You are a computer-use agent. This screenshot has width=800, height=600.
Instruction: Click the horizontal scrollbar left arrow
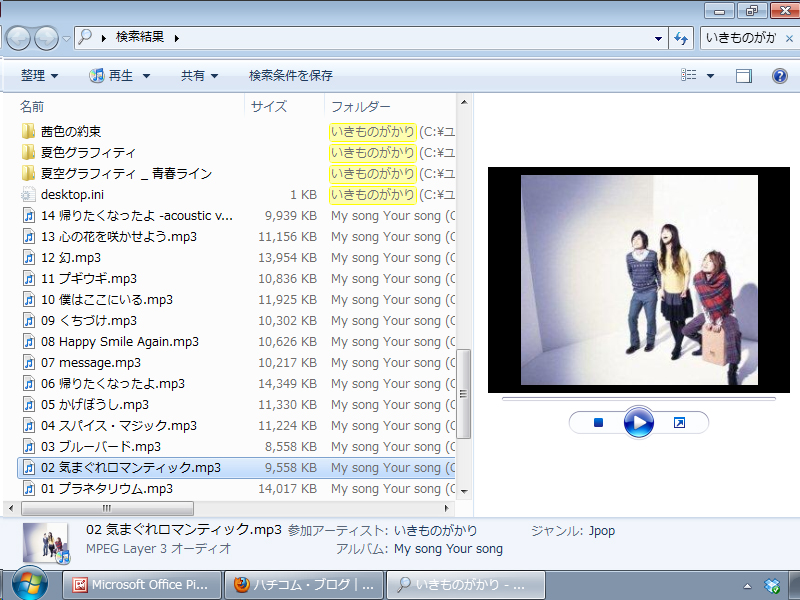(x=11, y=508)
